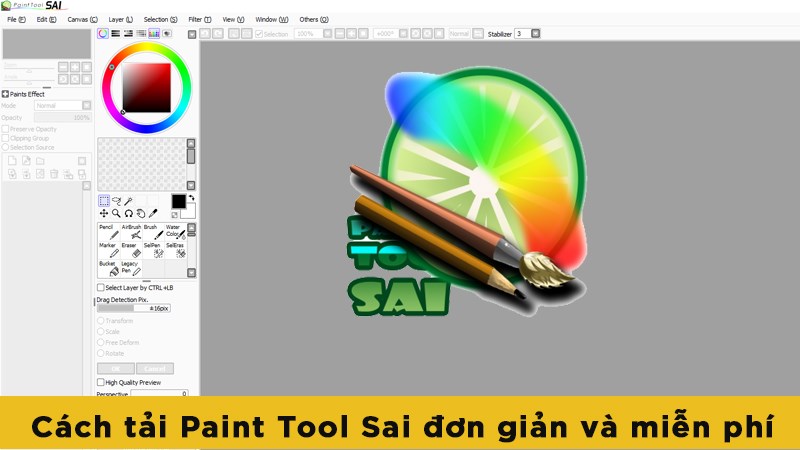Open the Filter menu
The image size is (800, 450).
(199, 19)
